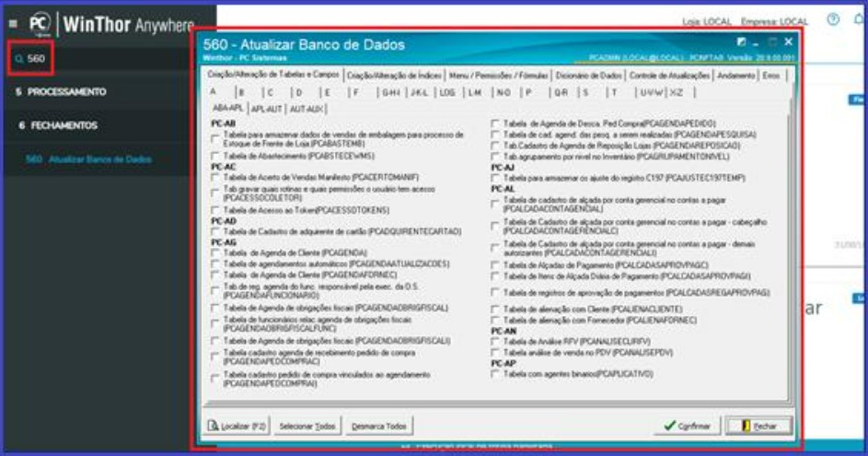
Task: Select Criação/Alteração de Tabelas e Campos tab
Action: (x=273, y=75)
